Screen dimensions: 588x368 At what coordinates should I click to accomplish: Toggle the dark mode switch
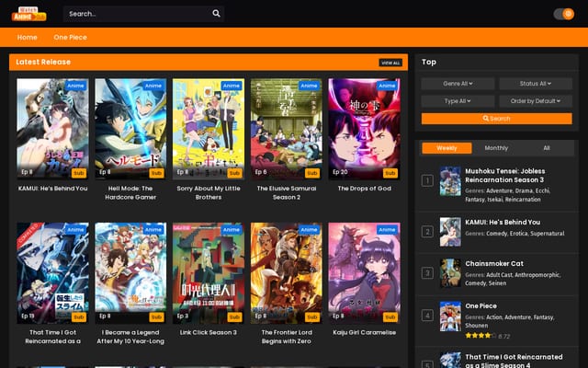tap(563, 14)
